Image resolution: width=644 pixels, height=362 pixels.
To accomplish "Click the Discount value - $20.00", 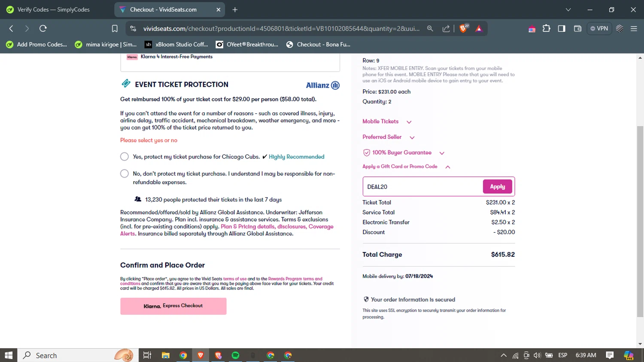I will (504, 232).
